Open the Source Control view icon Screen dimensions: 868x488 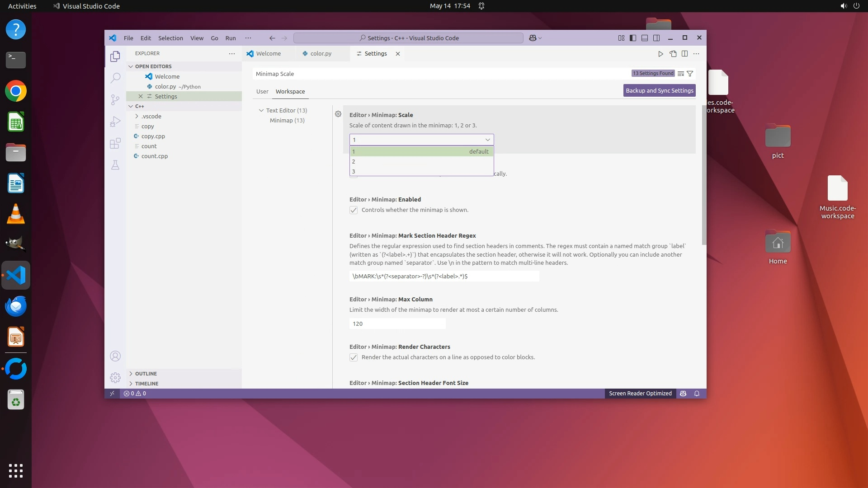click(x=115, y=99)
